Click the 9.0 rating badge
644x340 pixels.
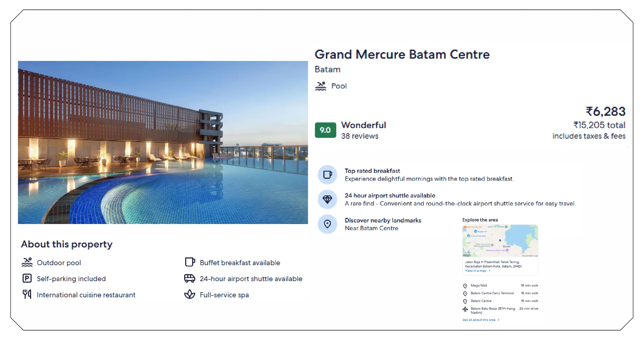pyautogui.click(x=325, y=130)
